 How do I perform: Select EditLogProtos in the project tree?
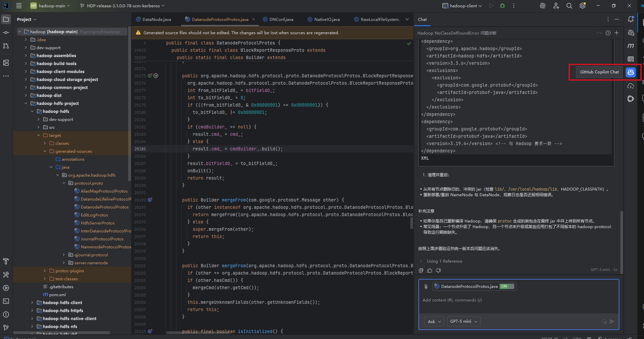tap(94, 215)
